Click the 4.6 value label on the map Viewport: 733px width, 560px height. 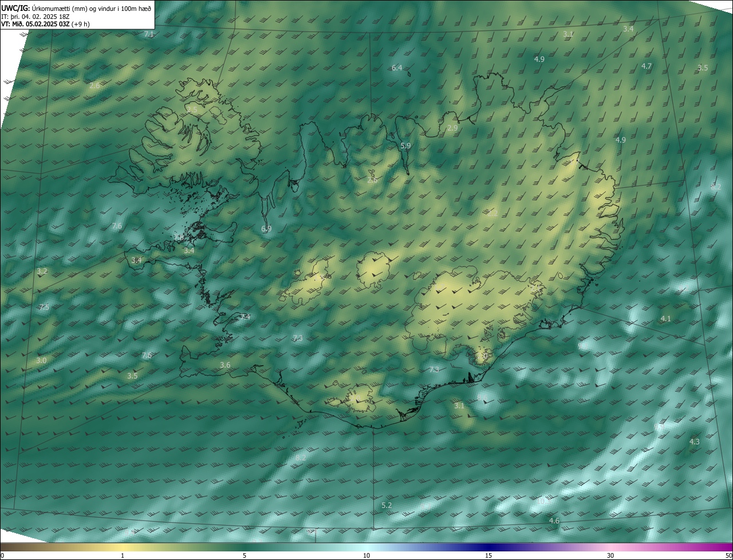coord(554,521)
